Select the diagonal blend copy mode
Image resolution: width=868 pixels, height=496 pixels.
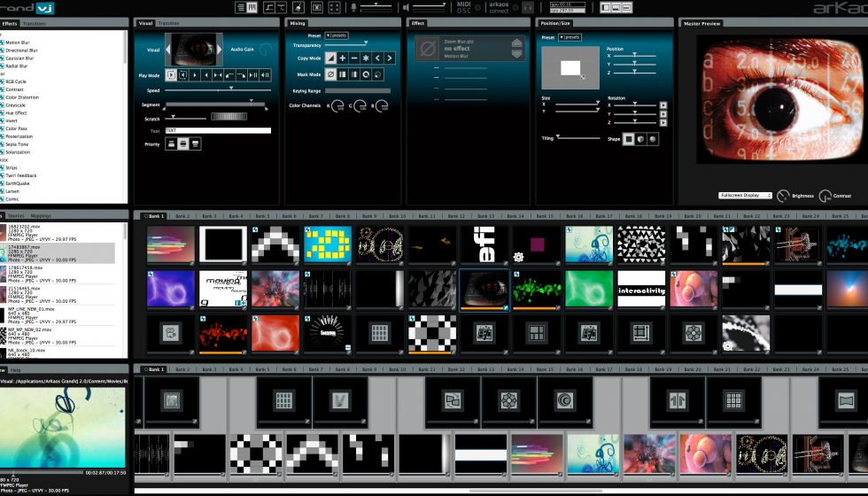pyautogui.click(x=330, y=58)
